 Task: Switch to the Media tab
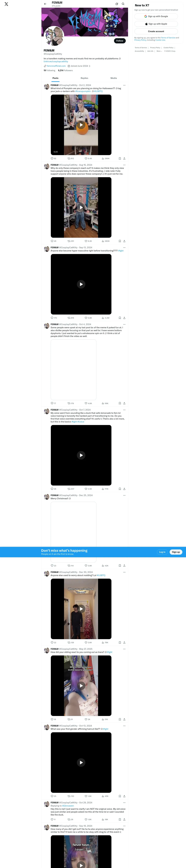tap(114, 78)
